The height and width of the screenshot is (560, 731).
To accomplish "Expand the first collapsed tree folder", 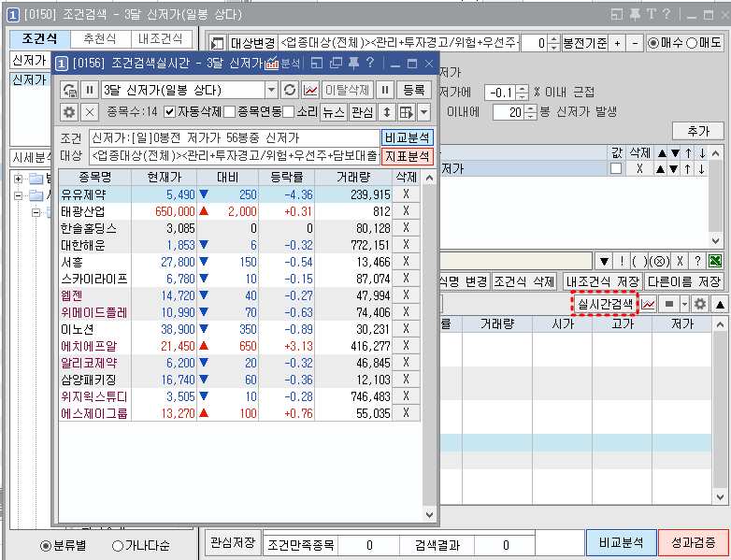I will (18, 179).
